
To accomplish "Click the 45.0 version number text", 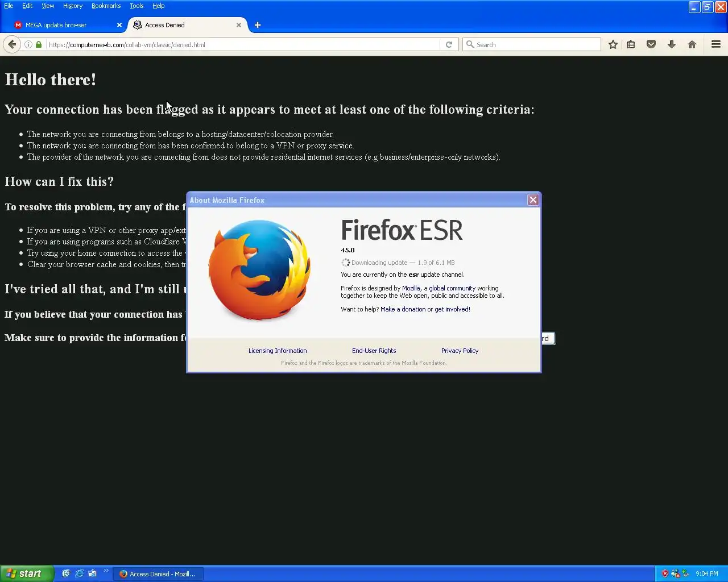I will click(x=348, y=250).
